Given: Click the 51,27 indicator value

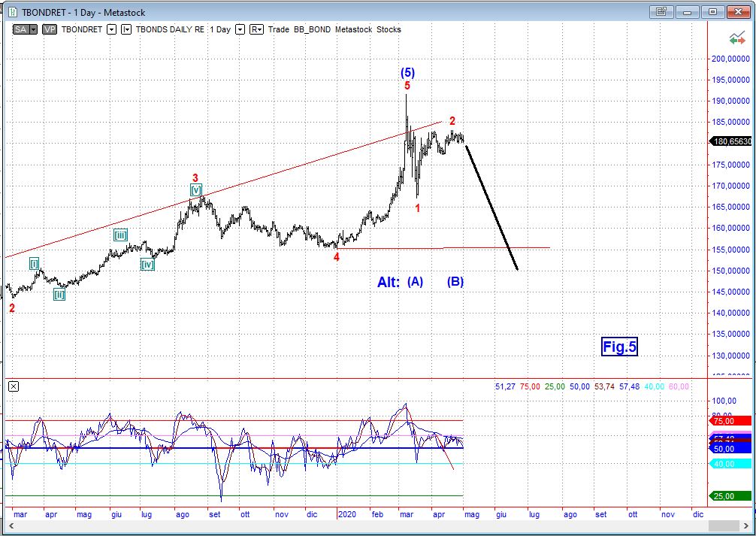Looking at the screenshot, I should click(505, 386).
